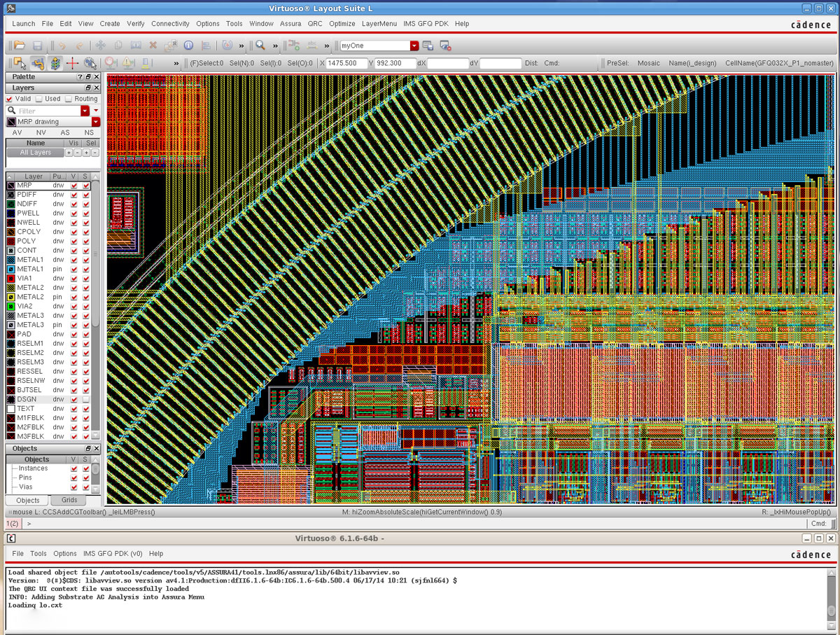
Task: Click the Create Label abc icon
Action: [x=312, y=46]
